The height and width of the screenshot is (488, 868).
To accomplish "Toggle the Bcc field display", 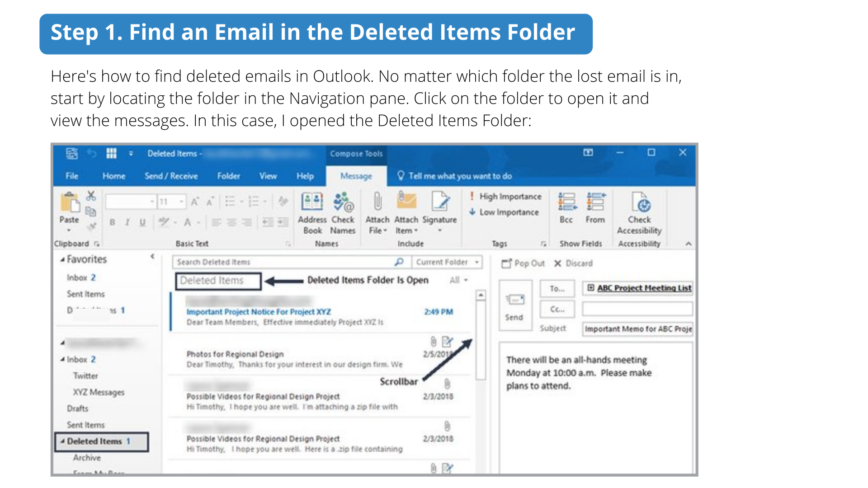I will (x=566, y=202).
